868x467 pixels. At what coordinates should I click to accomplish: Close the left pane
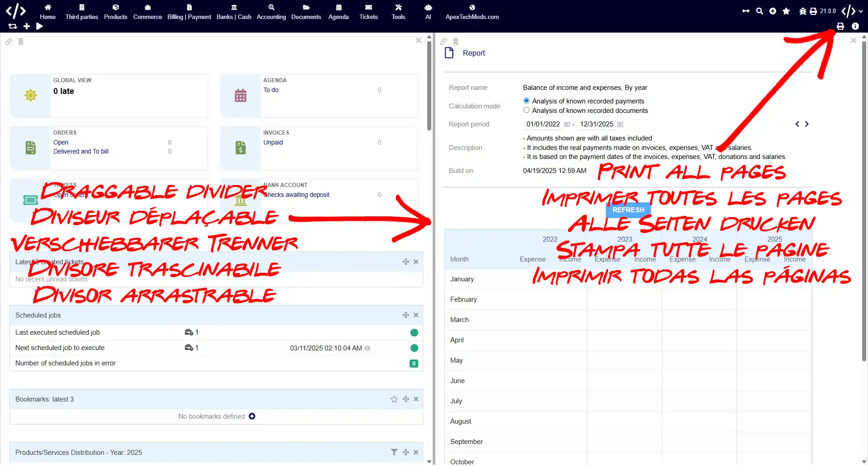click(419, 40)
